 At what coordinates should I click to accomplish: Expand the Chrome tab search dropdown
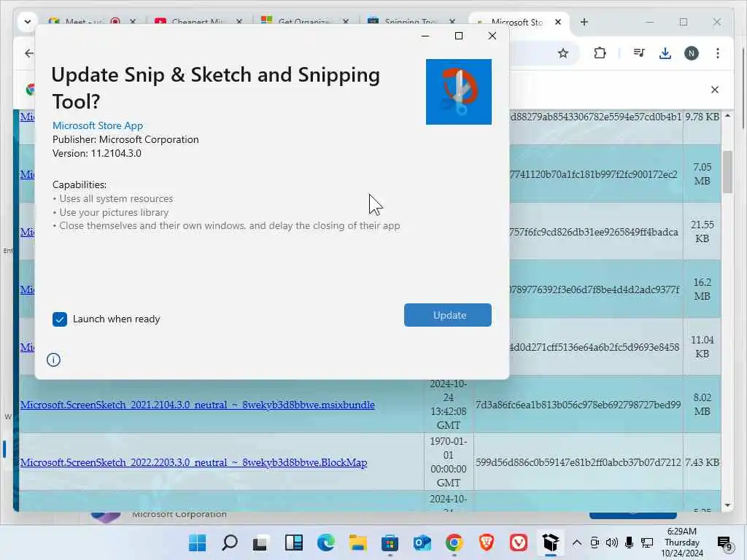click(28, 22)
